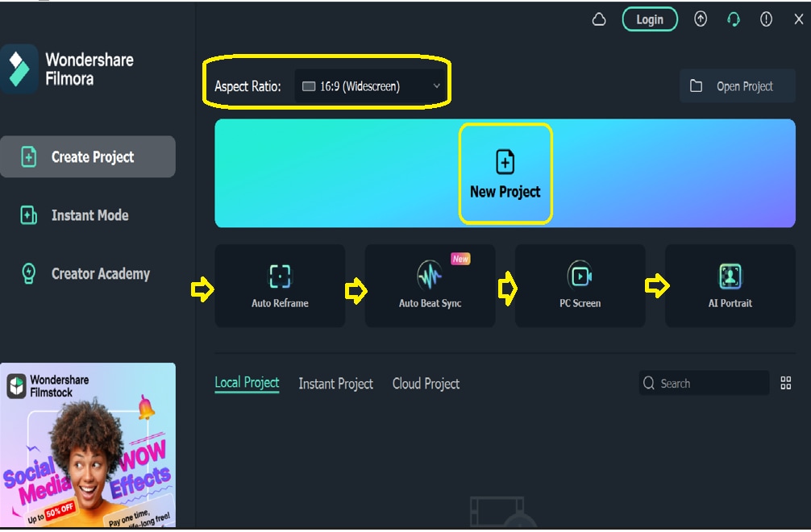This screenshot has height=532, width=811.
Task: Close the Filmora startup window
Action: pyautogui.click(x=799, y=19)
